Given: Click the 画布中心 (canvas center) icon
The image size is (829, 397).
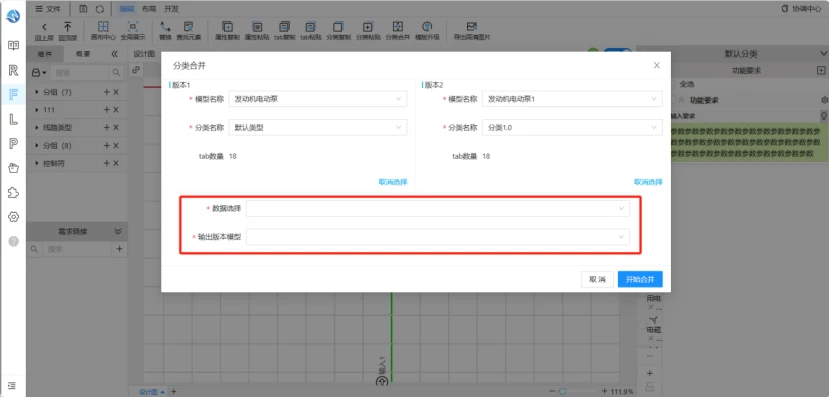Looking at the screenshot, I should point(103,27).
